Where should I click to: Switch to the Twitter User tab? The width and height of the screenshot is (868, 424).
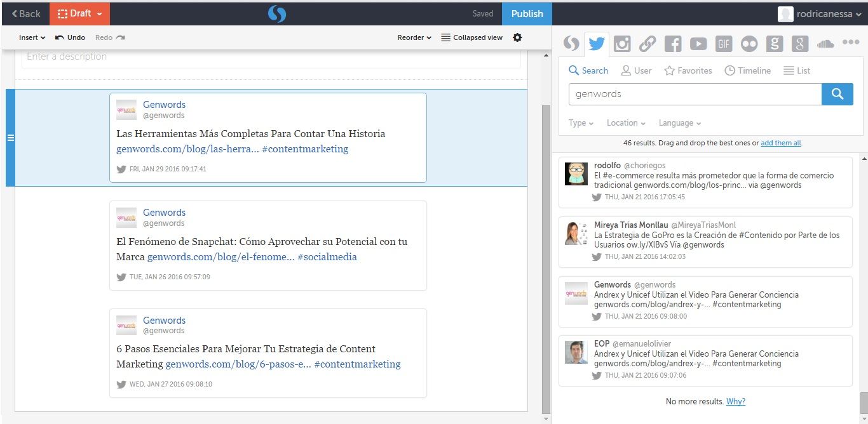tap(636, 70)
